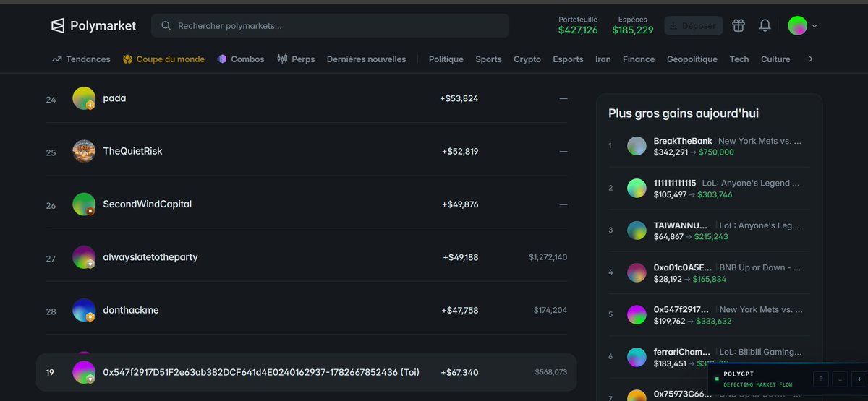868x401 pixels.
Task: Select the Politique category
Action: (x=446, y=59)
